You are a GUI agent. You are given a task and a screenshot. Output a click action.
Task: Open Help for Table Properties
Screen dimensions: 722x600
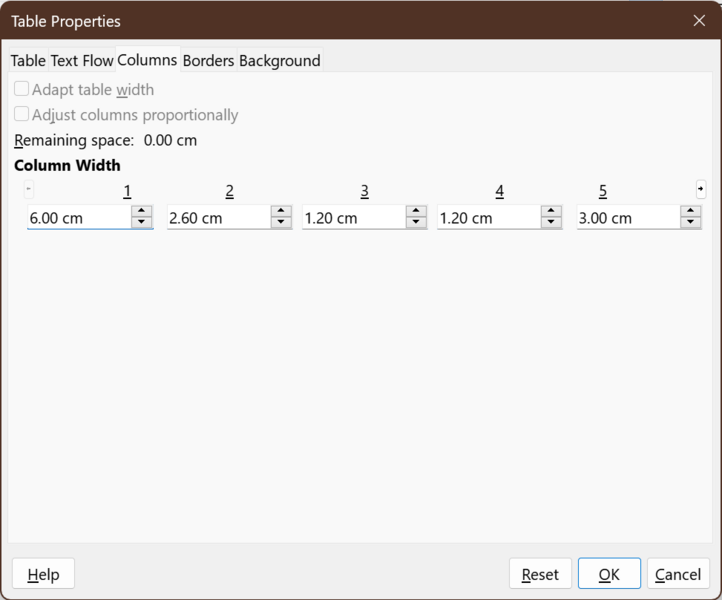43,574
